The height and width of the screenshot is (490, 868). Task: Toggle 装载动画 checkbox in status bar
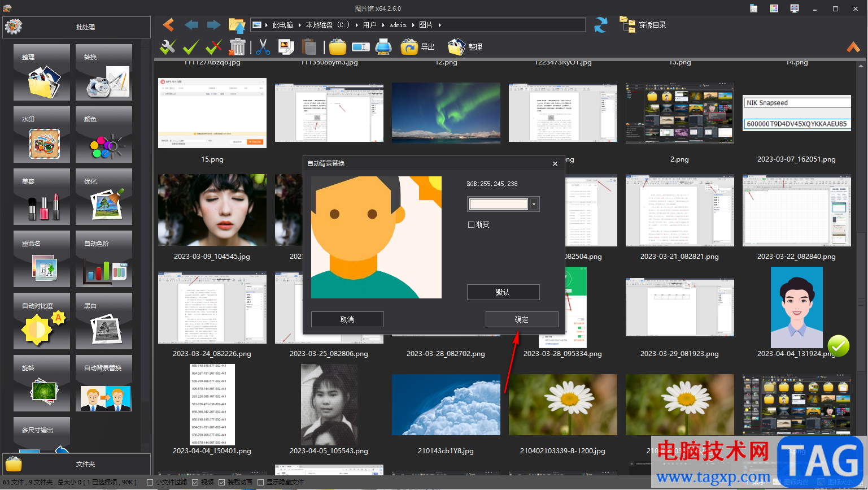(222, 483)
